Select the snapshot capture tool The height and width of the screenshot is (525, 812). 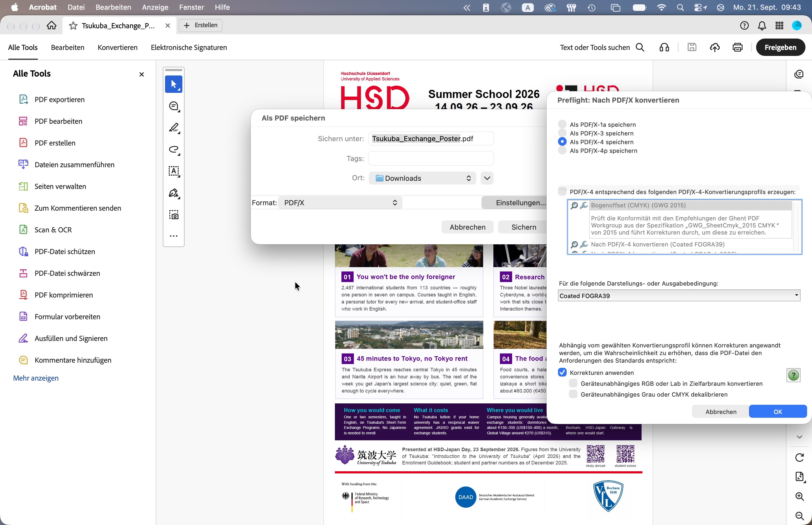pyautogui.click(x=174, y=215)
